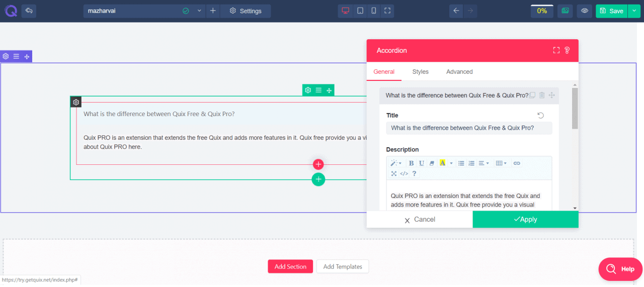Click the accordion item move handle
Viewport: 644px width, 287px height.
click(551, 95)
